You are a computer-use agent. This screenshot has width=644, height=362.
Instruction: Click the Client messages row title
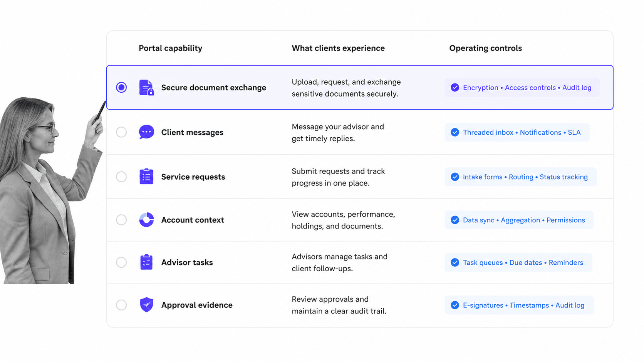(x=192, y=132)
